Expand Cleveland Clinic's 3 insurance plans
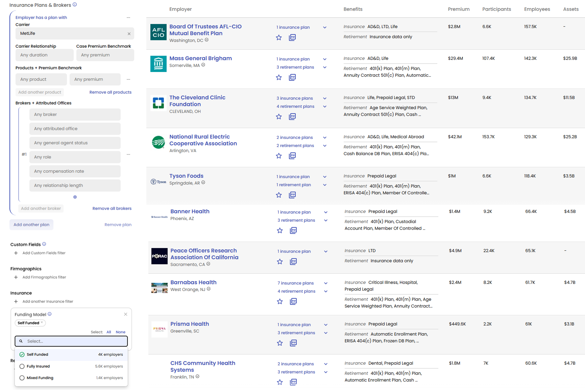This screenshot has width=585, height=392. 324,98
